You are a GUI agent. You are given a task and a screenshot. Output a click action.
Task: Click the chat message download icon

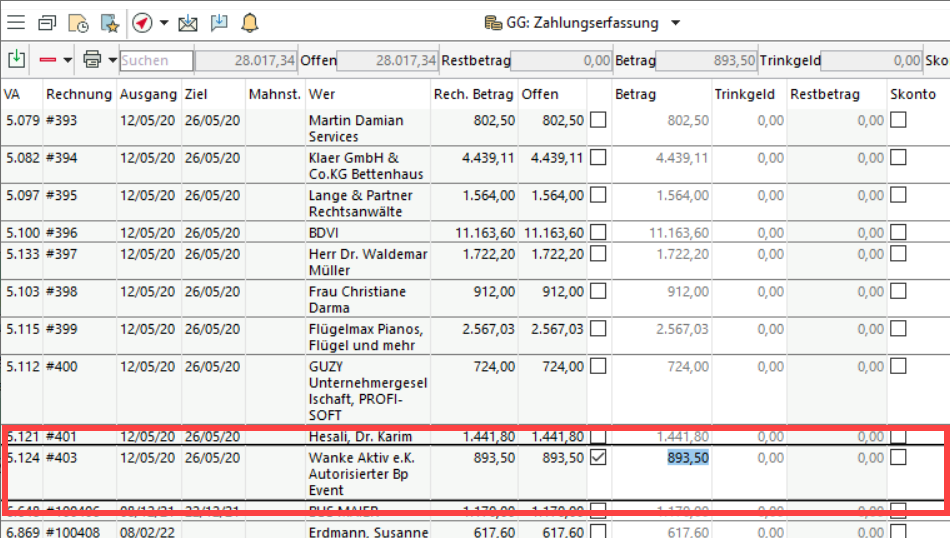click(x=218, y=22)
